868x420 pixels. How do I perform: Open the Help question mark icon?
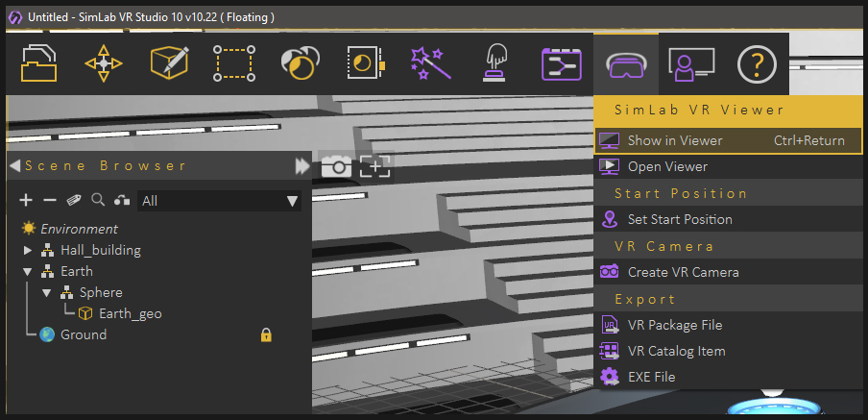tap(757, 64)
